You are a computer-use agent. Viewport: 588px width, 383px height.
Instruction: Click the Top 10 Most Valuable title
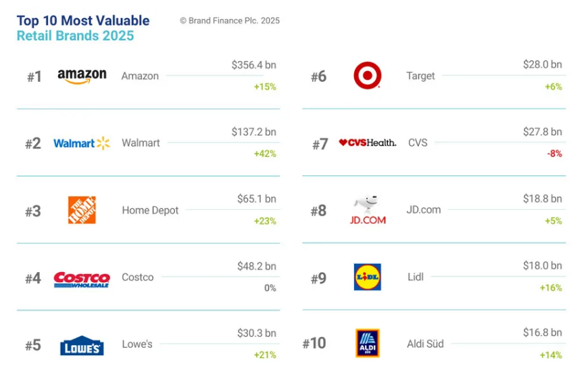[x=83, y=21]
